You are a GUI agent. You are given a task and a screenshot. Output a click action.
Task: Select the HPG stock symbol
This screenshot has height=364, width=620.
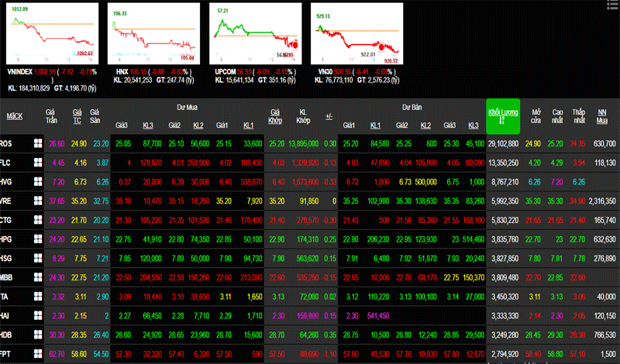(6, 239)
